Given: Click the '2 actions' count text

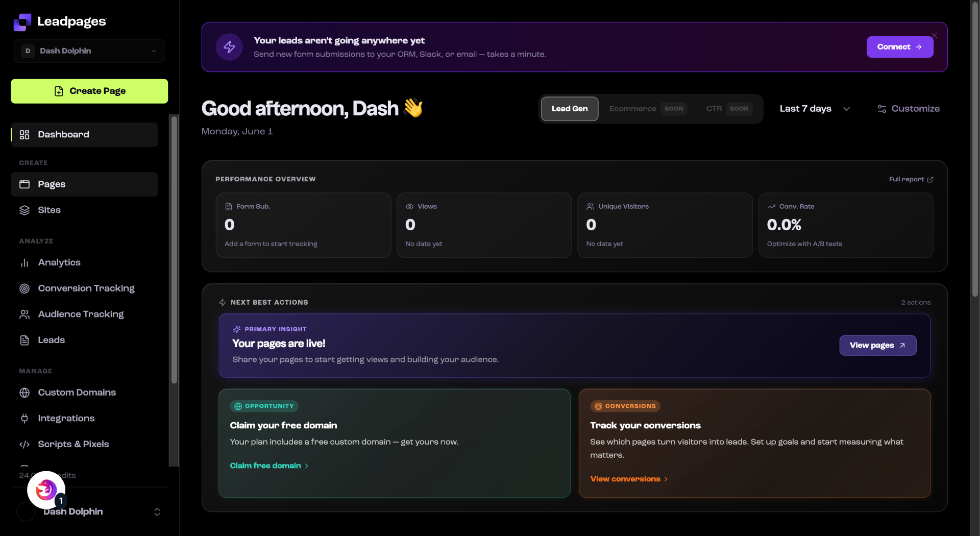Looking at the screenshot, I should [x=916, y=303].
